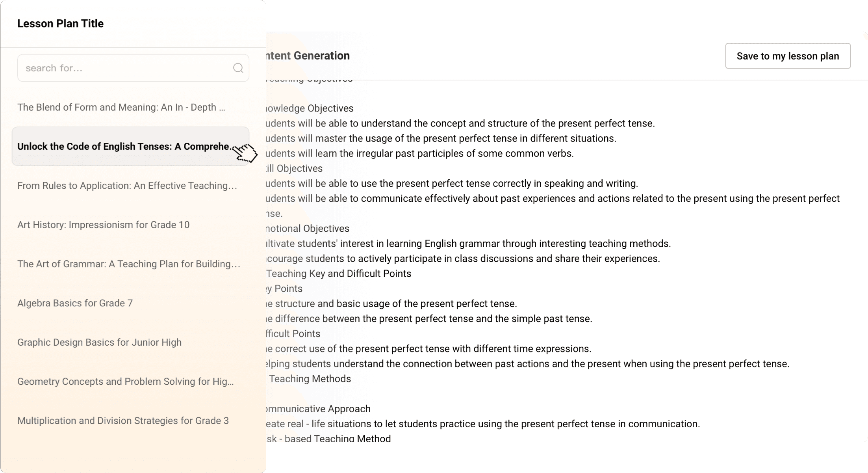This screenshot has height=473, width=868.
Task: Click the Difficult Points line
Action: (293, 334)
